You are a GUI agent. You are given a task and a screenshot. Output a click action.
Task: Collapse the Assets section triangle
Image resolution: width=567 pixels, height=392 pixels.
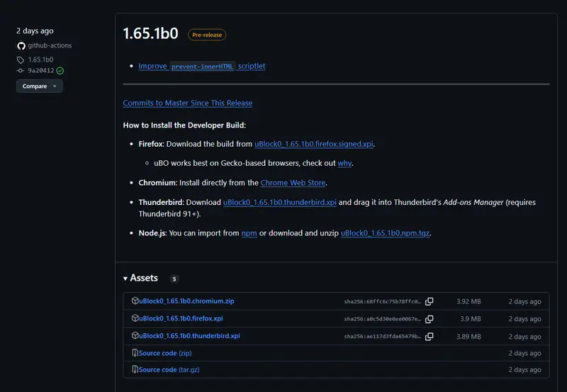(125, 279)
